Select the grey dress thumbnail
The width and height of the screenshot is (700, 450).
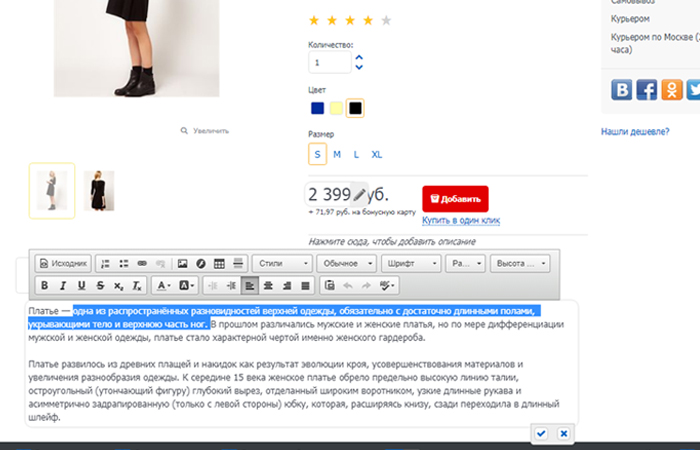click(52, 191)
